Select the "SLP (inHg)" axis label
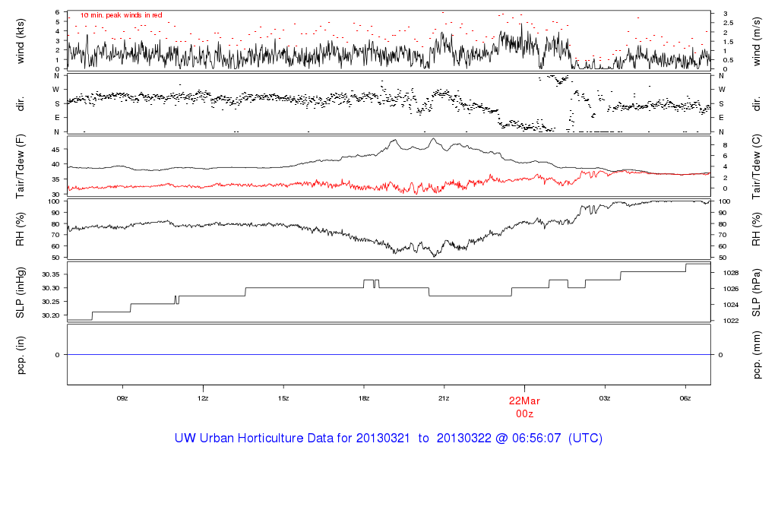Screen dimensions: 778x532 21,293
